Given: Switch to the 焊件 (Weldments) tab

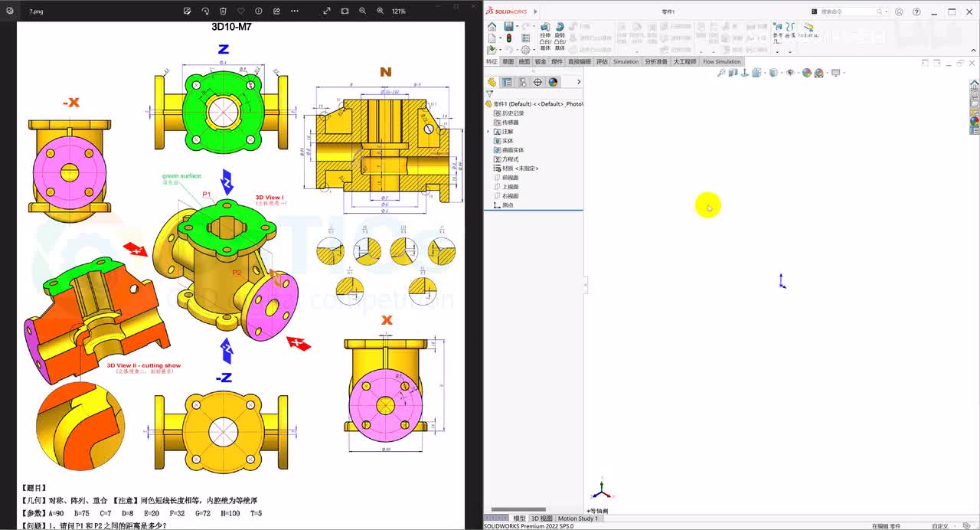Looking at the screenshot, I should pyautogui.click(x=557, y=61).
